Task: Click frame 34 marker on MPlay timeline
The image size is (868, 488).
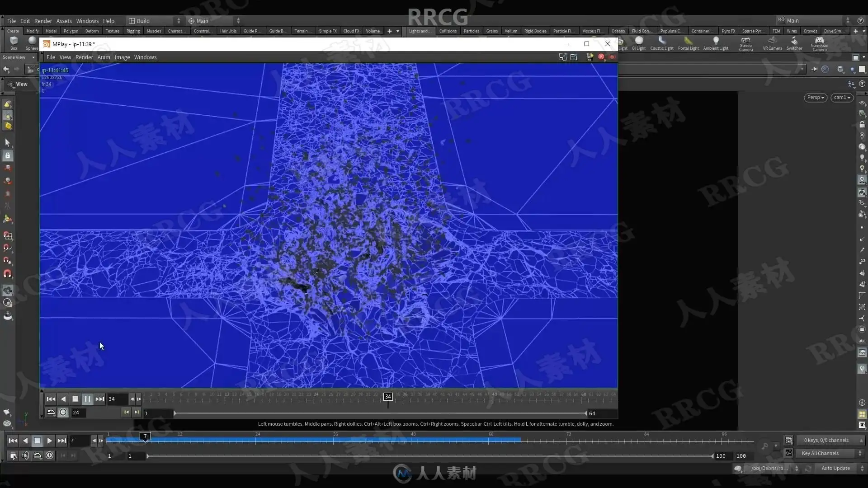Action: 388,396
